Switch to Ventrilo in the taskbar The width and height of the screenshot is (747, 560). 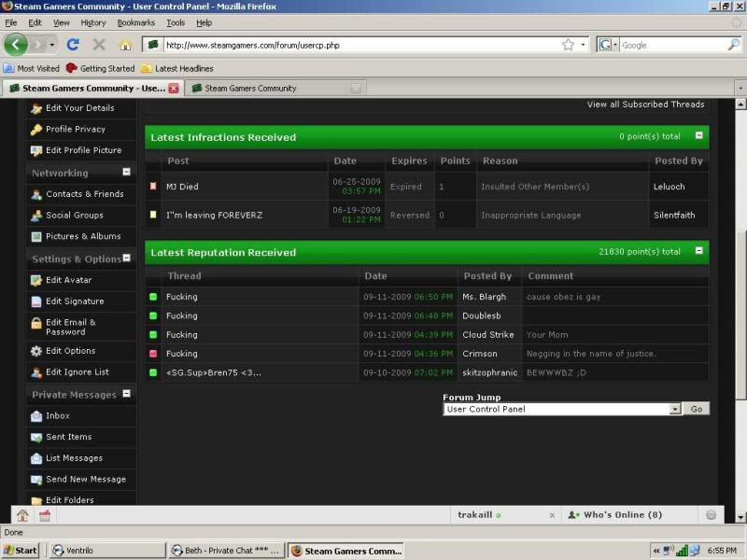pos(107,551)
